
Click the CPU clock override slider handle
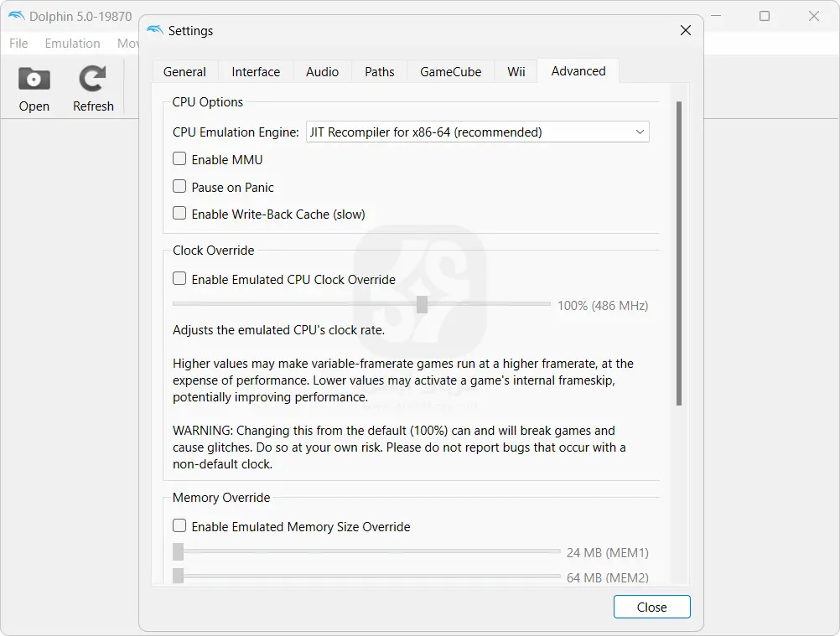point(422,305)
